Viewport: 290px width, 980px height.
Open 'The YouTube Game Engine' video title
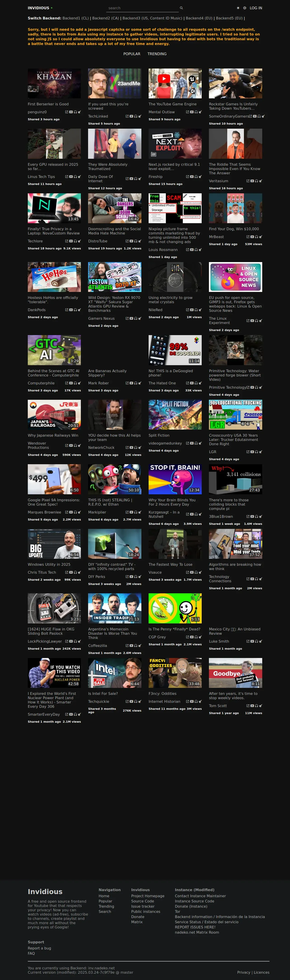tap(173, 104)
